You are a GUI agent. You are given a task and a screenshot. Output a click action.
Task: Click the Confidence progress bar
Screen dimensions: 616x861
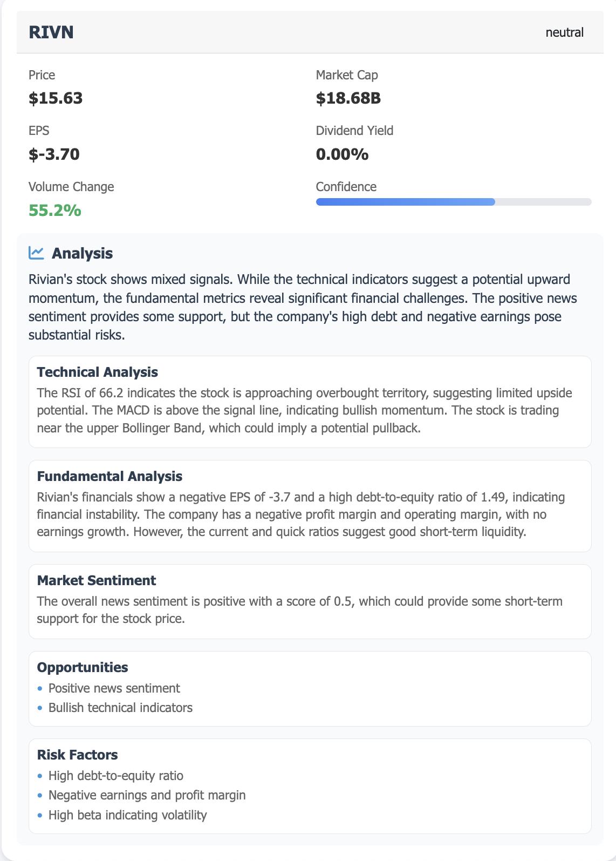[454, 202]
